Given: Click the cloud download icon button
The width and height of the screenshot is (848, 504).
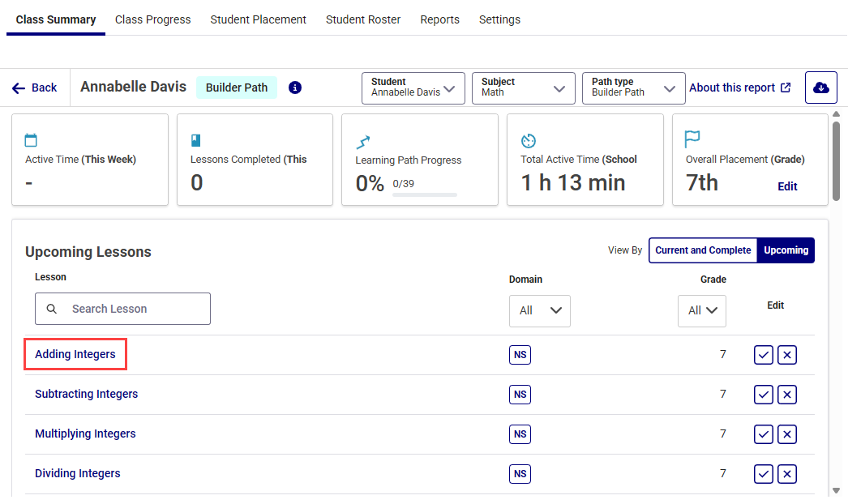Looking at the screenshot, I should click(x=821, y=88).
